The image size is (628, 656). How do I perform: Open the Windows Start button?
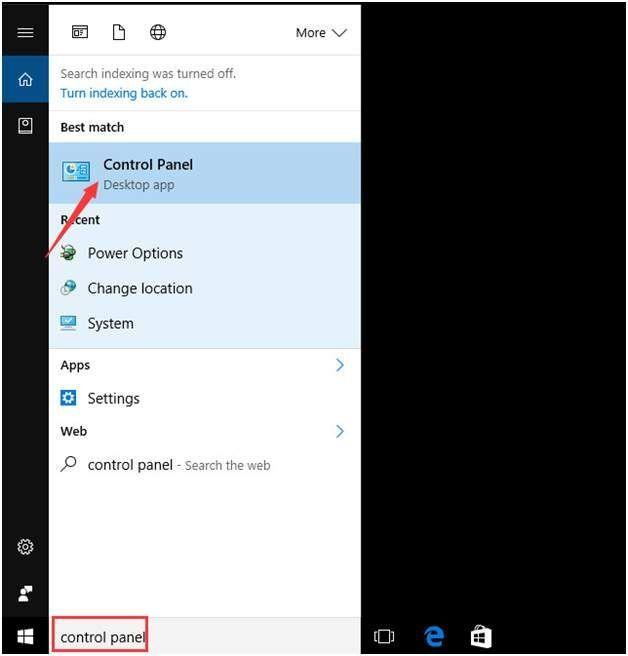click(x=25, y=637)
